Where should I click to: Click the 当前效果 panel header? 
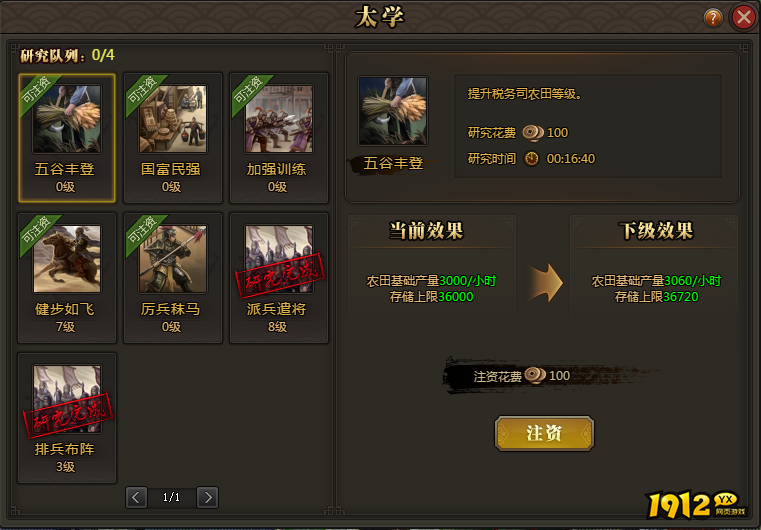click(427, 231)
